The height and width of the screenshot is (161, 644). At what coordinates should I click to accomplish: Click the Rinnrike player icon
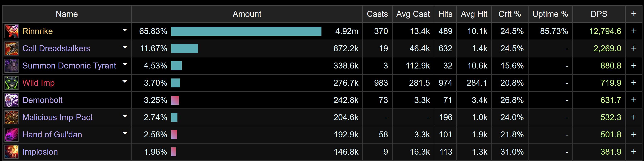click(12, 31)
